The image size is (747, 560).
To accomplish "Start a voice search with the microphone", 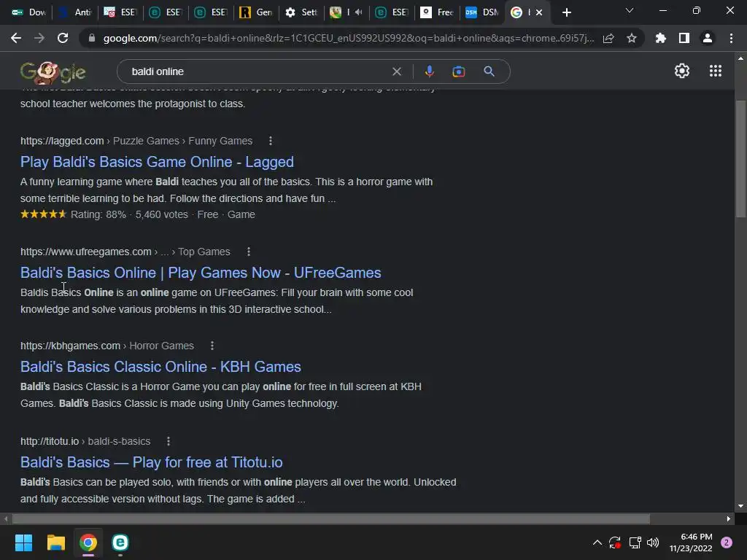I will pyautogui.click(x=429, y=71).
